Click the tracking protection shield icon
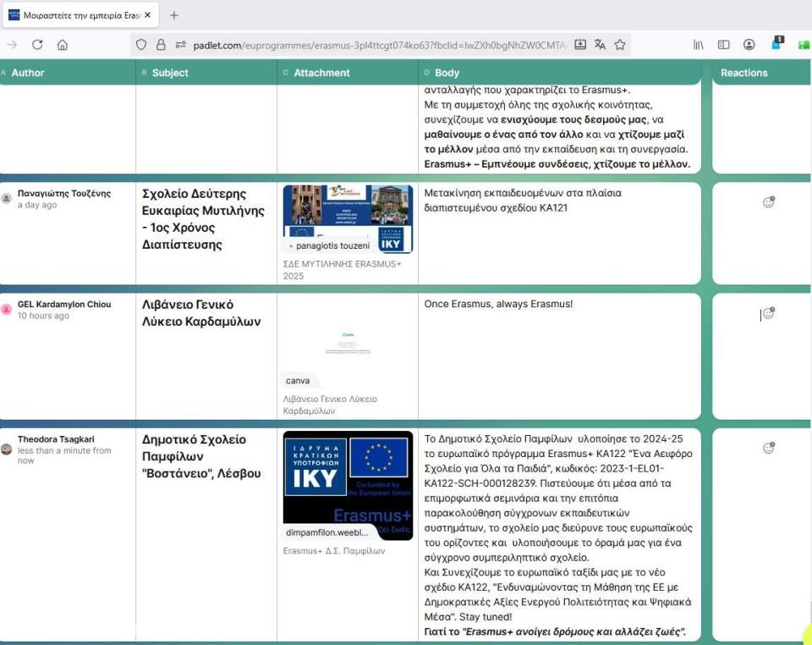The width and height of the screenshot is (812, 645). 142,45
